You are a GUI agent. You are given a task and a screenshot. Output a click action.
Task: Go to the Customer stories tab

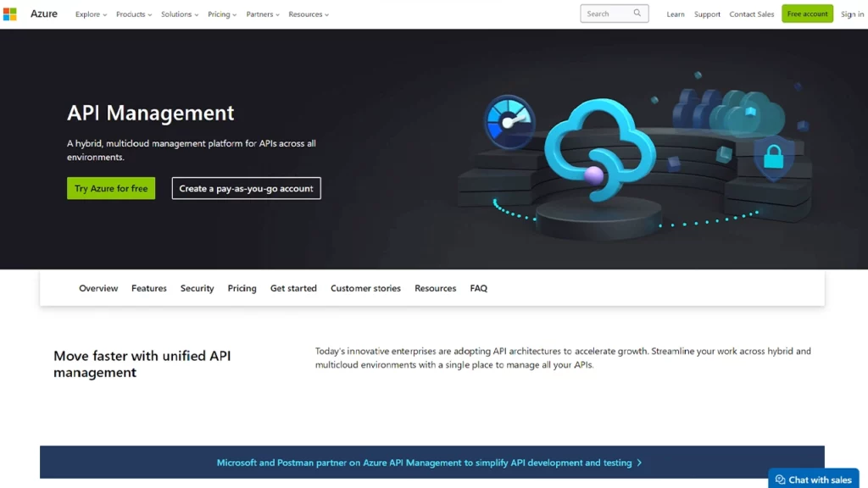(x=365, y=289)
